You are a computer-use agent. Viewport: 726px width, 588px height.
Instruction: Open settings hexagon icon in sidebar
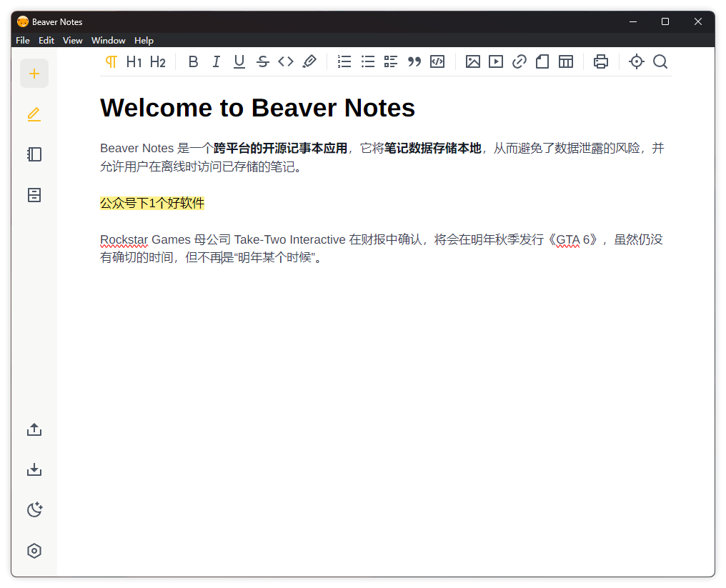[x=34, y=551]
